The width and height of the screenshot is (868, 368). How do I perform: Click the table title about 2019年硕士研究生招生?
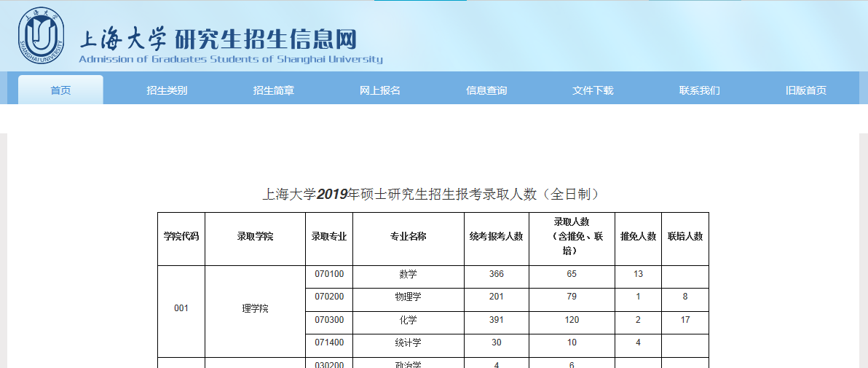click(x=433, y=195)
